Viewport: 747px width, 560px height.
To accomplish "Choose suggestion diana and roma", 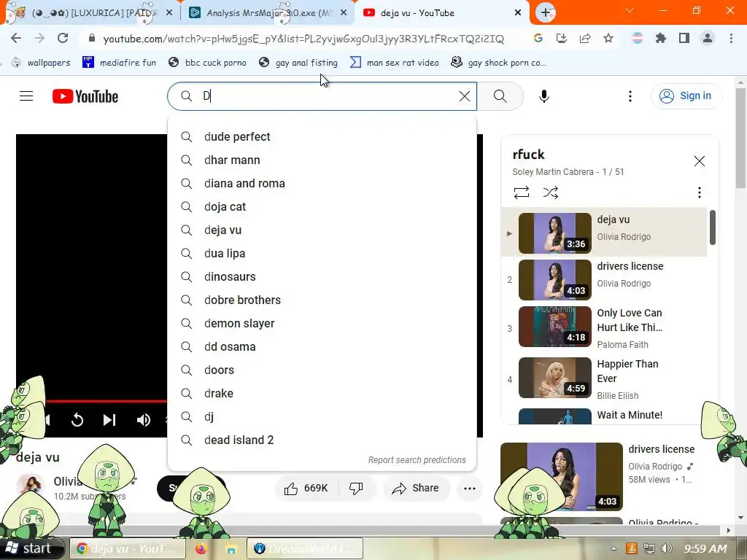I will click(x=322, y=183).
